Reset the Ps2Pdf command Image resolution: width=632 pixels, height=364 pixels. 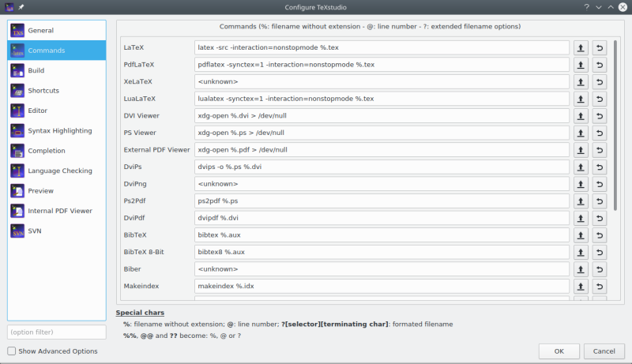(600, 201)
